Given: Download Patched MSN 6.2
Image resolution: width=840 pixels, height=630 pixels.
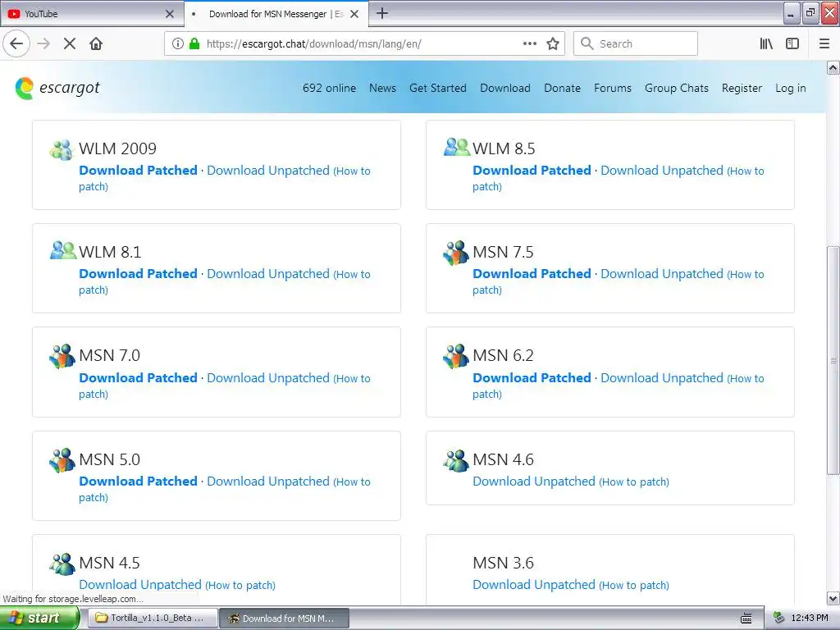Looking at the screenshot, I should pos(532,377).
